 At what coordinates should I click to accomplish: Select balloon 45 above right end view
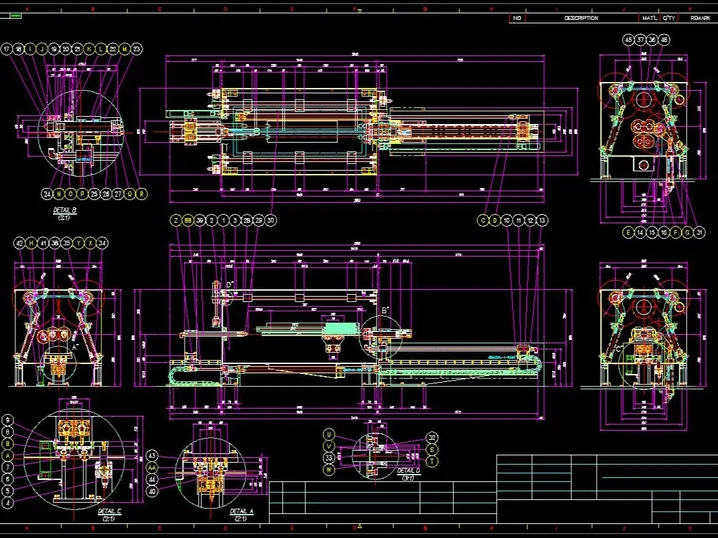pyautogui.click(x=628, y=40)
